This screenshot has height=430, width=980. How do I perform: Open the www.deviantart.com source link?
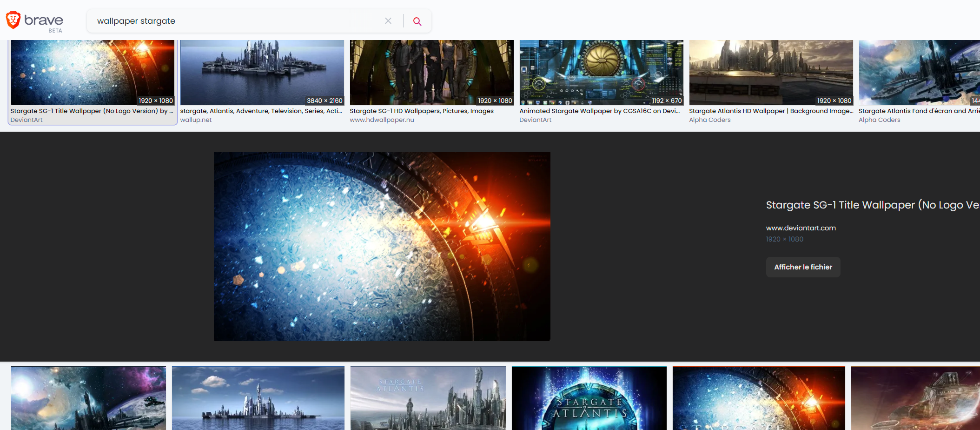801,228
